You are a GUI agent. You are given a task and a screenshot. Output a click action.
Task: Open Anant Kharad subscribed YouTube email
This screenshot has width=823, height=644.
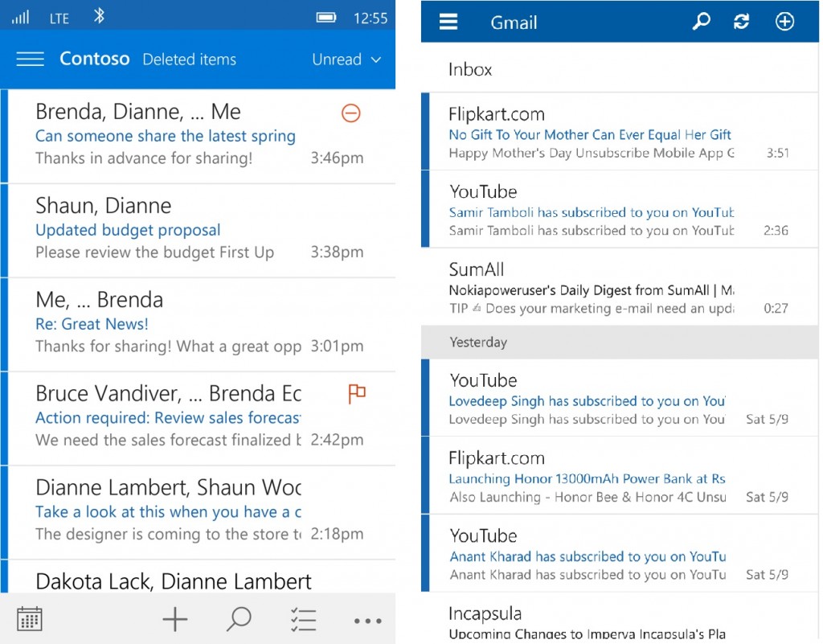coord(620,553)
